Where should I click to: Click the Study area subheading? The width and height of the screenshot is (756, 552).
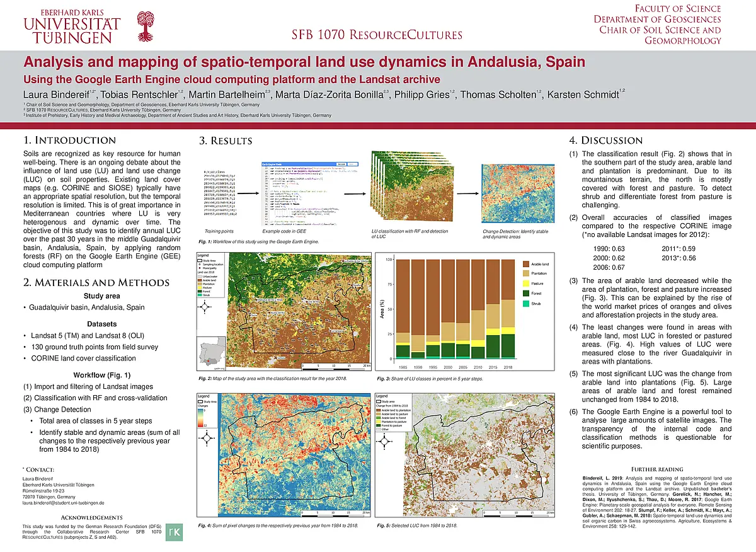point(102,296)
